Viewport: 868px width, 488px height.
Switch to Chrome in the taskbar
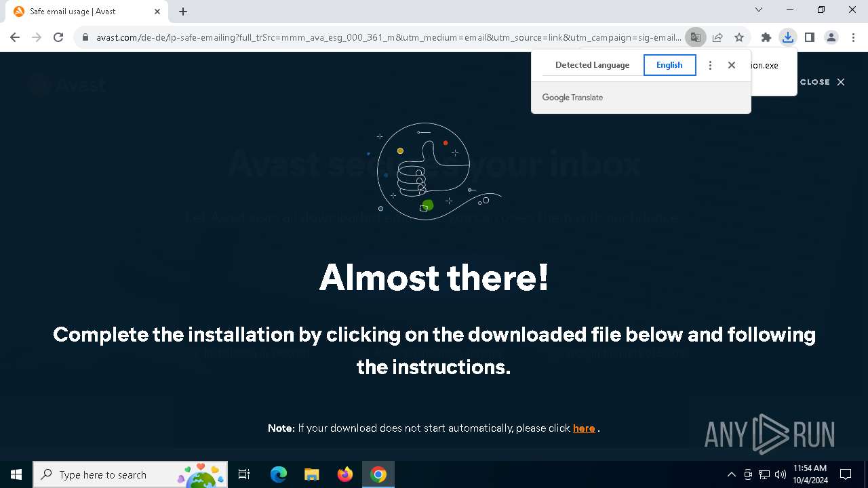(378, 474)
